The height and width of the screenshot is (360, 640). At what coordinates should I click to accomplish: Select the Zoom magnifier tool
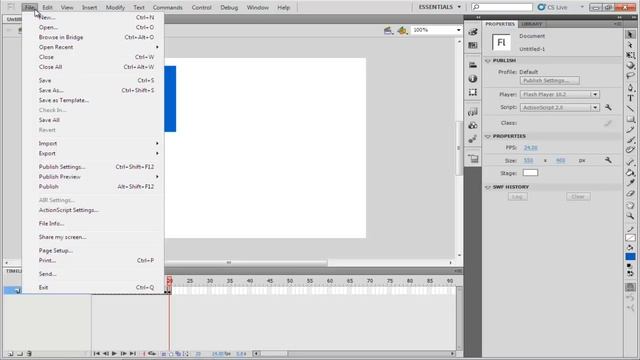(x=630, y=216)
